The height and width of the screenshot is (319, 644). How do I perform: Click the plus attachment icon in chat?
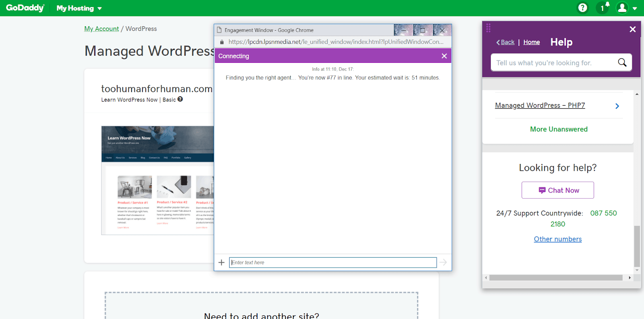click(221, 263)
